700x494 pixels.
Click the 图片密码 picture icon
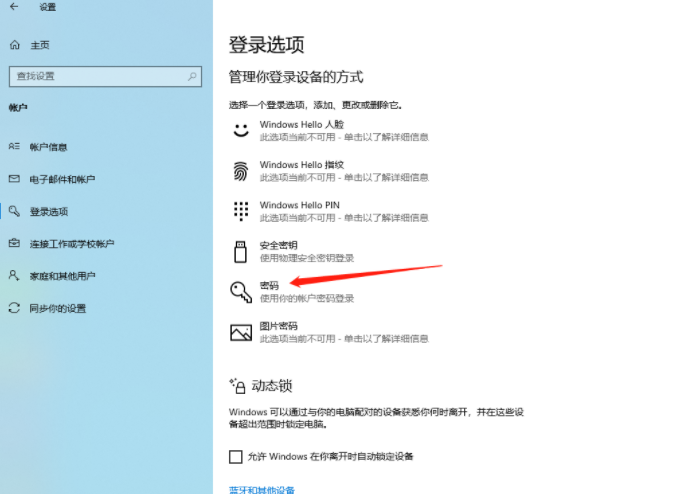241,332
